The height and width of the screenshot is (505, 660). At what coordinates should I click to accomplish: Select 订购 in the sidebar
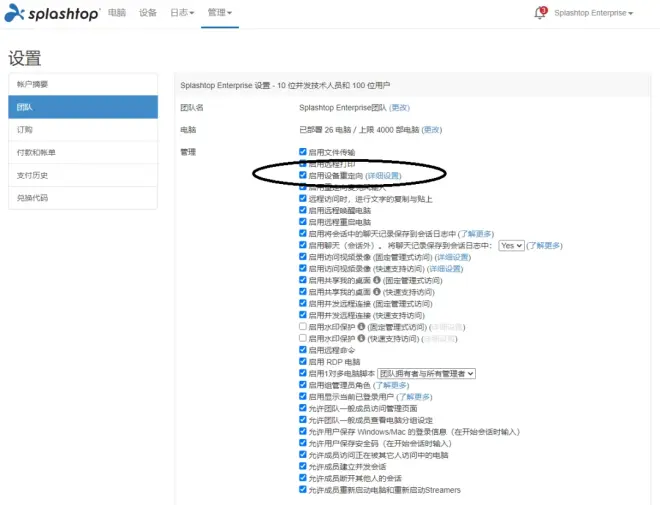[83, 130]
